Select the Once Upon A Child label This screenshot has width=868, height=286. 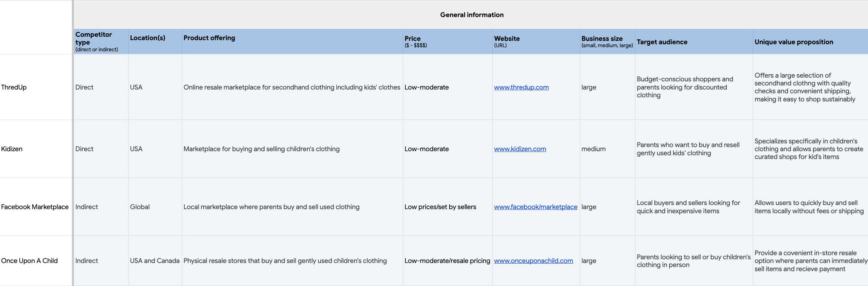pyautogui.click(x=36, y=261)
